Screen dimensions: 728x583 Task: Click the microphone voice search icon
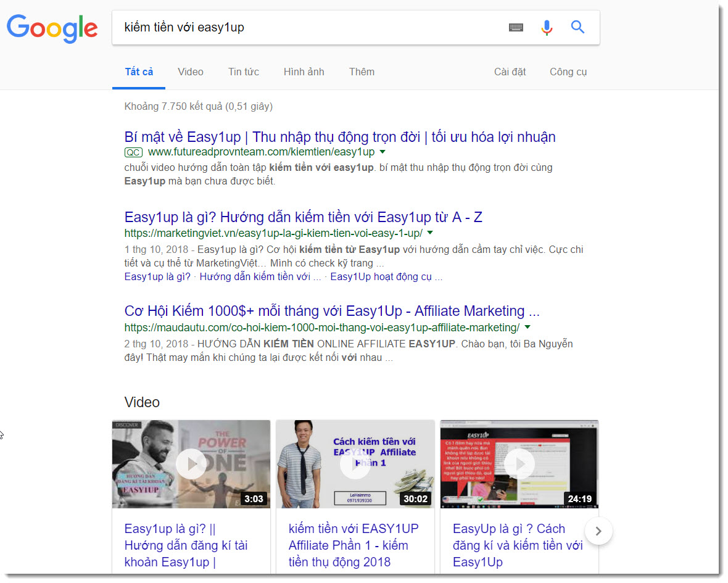click(x=547, y=27)
